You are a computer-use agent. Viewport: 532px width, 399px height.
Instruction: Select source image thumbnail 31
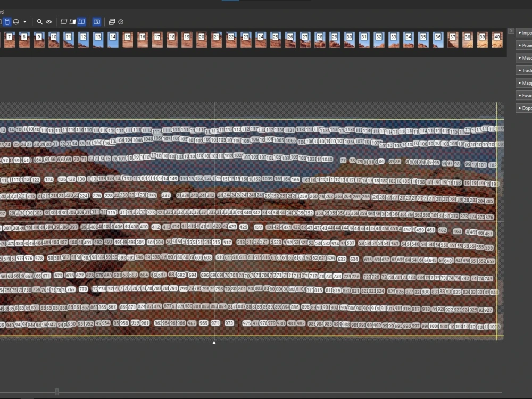click(x=364, y=40)
